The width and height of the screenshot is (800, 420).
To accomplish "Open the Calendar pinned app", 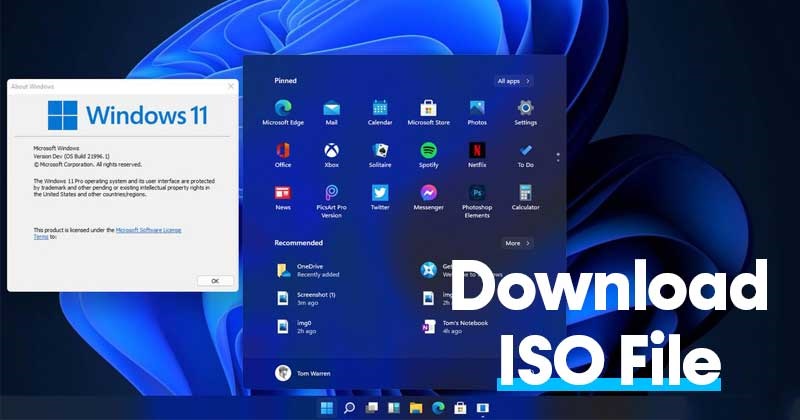I will [x=380, y=112].
